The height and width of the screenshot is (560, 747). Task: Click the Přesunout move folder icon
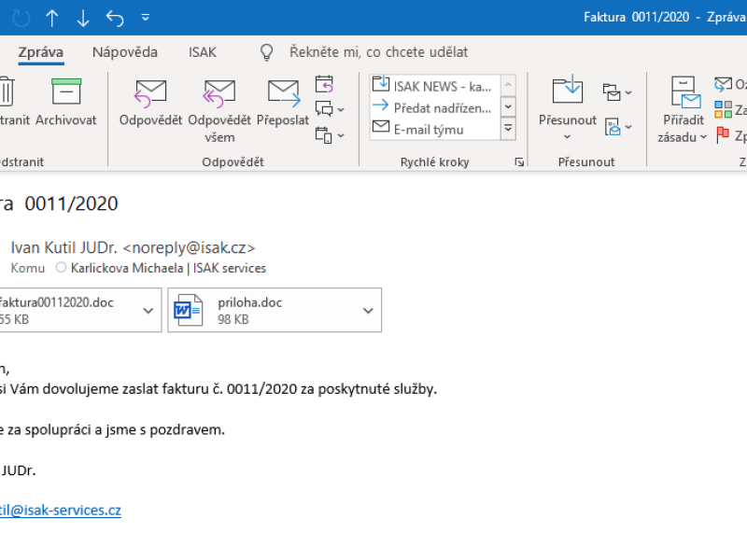pyautogui.click(x=568, y=90)
